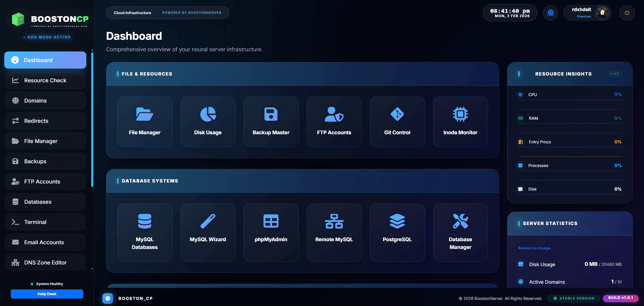644x306 pixels.
Task: Open the File Manager tool card
Action: [145, 122]
